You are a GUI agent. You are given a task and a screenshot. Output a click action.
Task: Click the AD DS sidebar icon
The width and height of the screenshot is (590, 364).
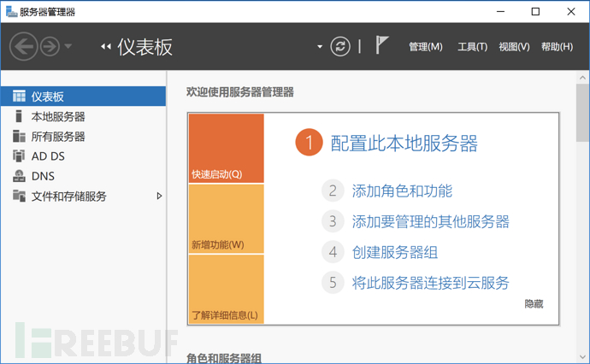pyautogui.click(x=19, y=156)
